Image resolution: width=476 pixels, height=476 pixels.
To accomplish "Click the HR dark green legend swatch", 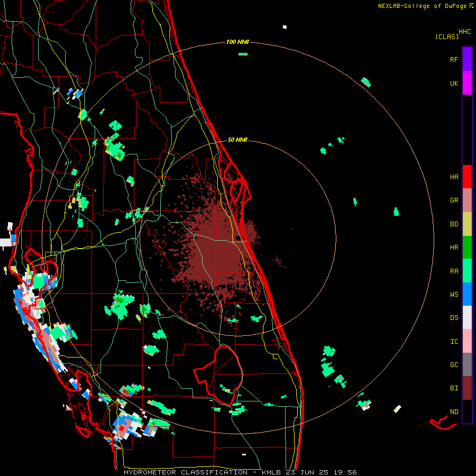I will pyautogui.click(x=467, y=247).
